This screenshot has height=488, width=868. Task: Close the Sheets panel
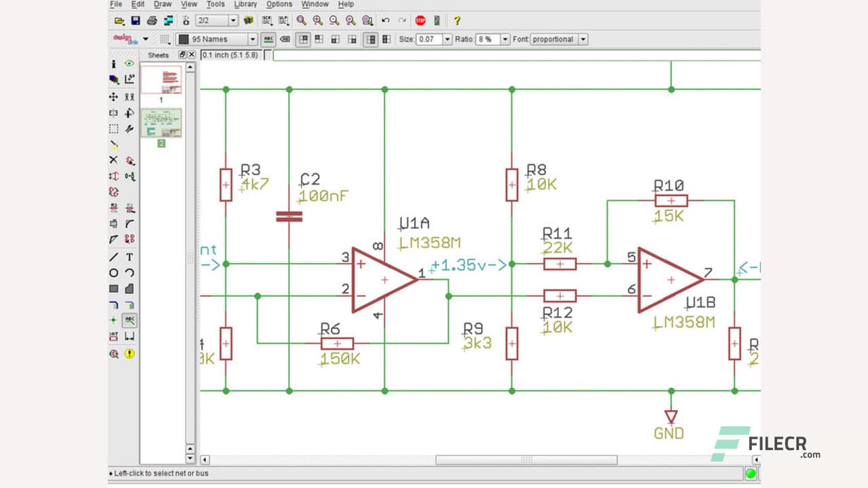192,55
